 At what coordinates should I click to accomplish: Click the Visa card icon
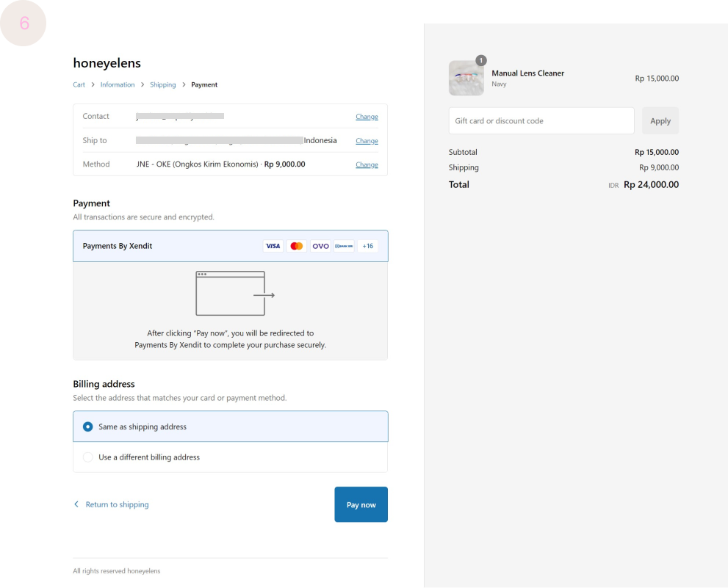273,246
